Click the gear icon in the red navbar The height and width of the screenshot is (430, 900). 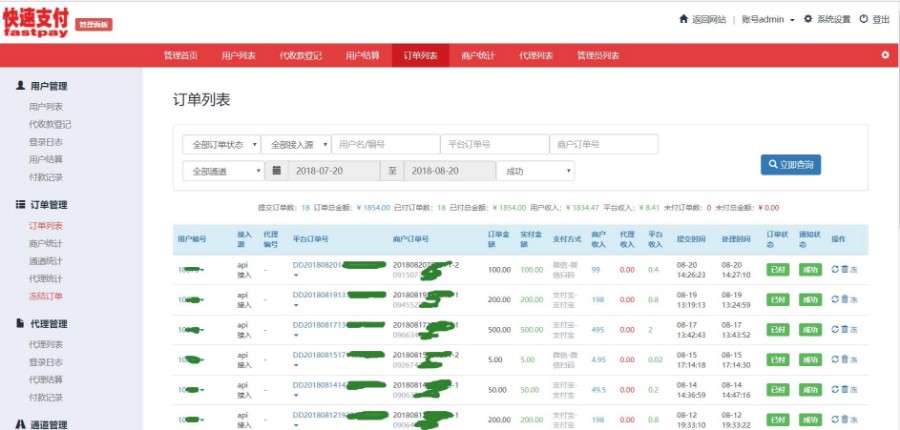pos(885,55)
